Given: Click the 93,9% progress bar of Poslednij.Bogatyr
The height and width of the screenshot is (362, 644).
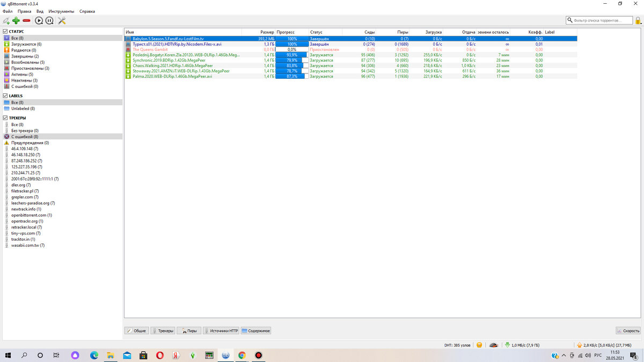Looking at the screenshot, I should (292, 55).
